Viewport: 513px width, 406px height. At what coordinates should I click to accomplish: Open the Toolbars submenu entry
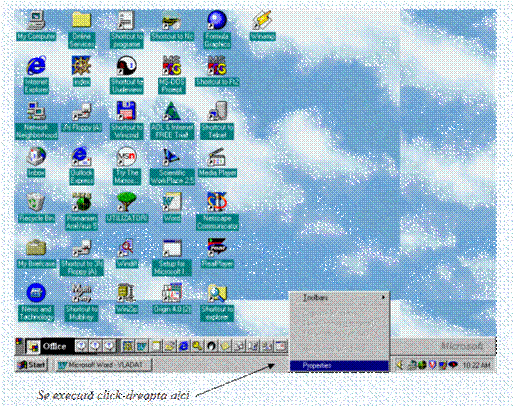click(339, 297)
